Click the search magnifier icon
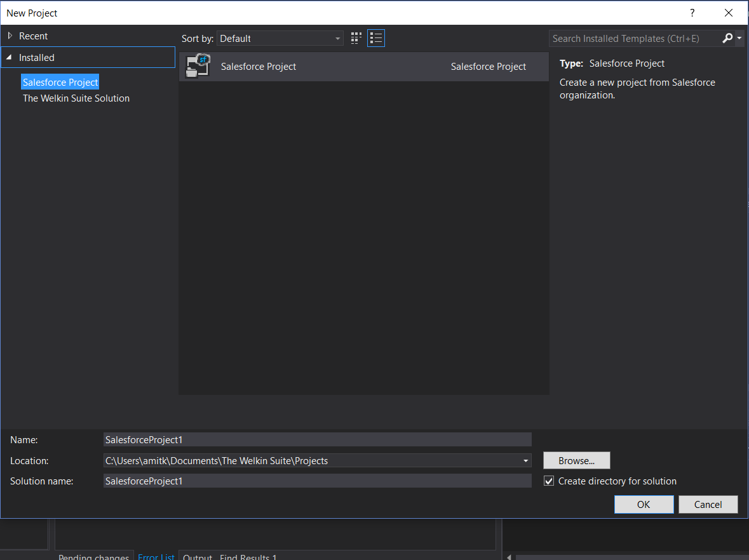Screen dimensions: 749x560 tap(727, 39)
